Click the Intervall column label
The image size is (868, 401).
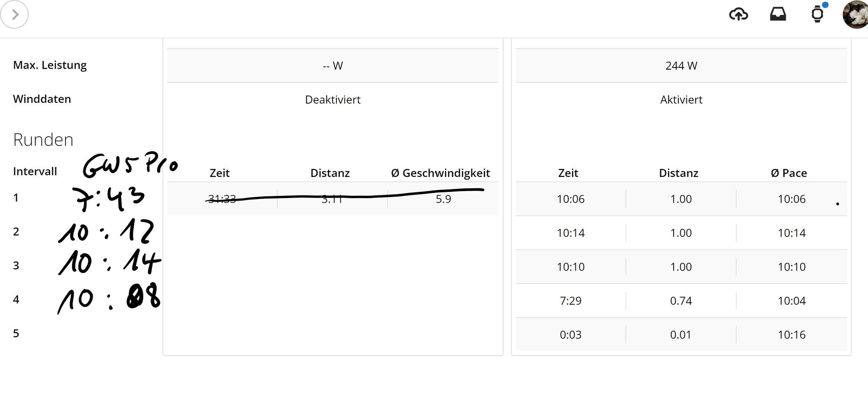35,172
